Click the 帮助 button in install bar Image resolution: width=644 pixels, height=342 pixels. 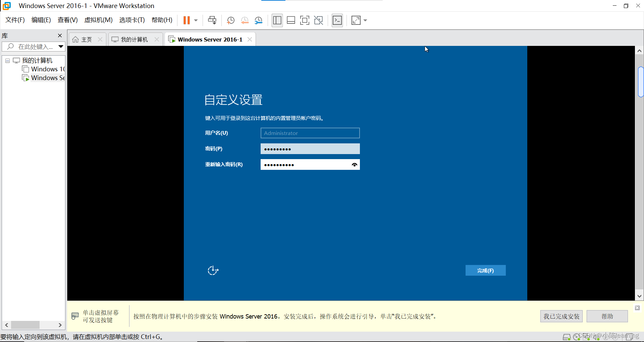[607, 317]
